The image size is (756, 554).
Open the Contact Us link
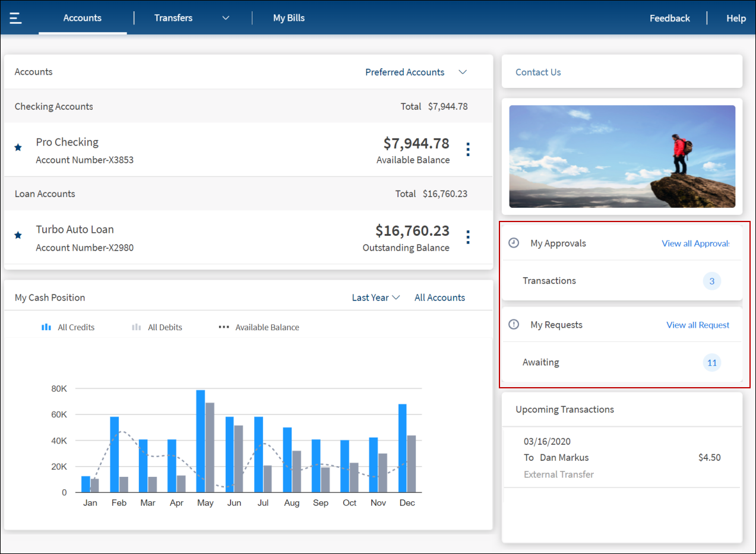coord(538,72)
